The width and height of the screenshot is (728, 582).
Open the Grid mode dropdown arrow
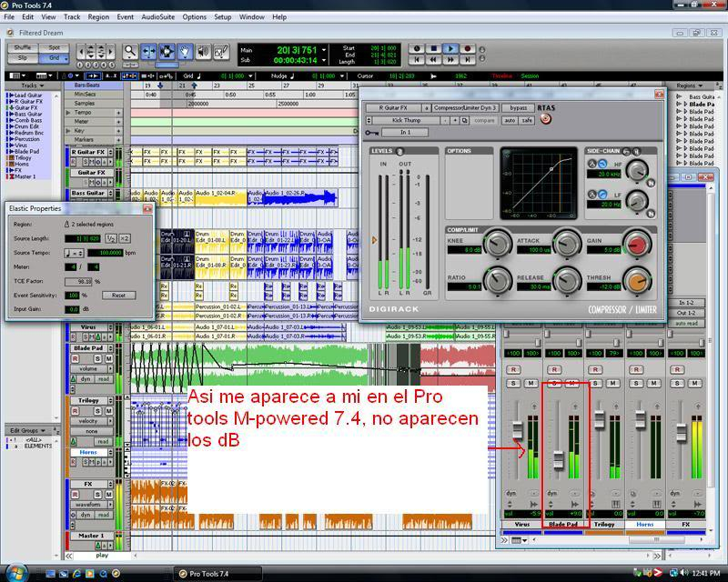[66, 58]
